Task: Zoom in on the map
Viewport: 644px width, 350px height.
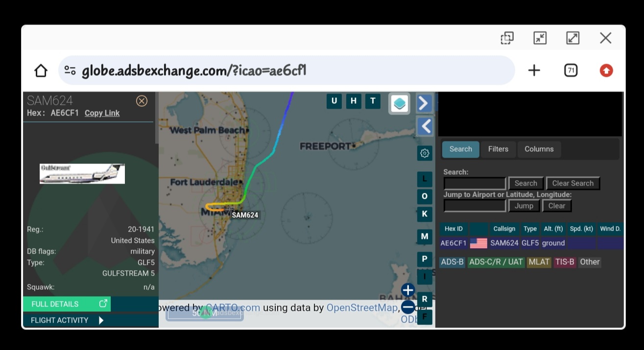Action: pyautogui.click(x=408, y=290)
